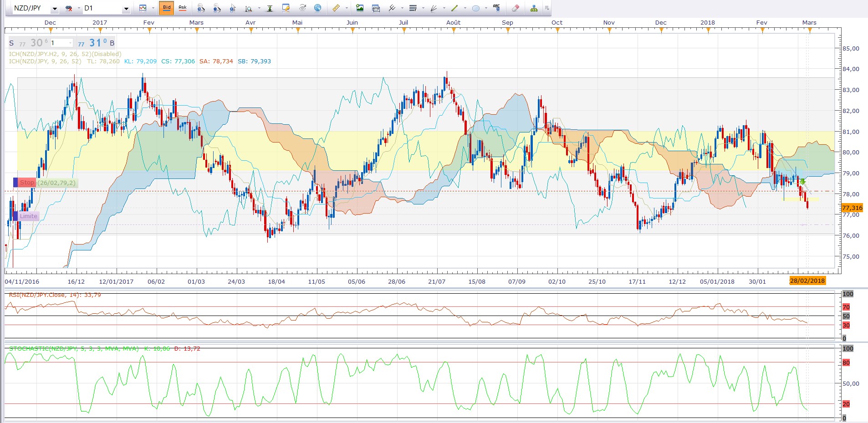Click the hierarchy tree icon
The width and height of the screenshot is (868, 423).
click(x=534, y=8)
